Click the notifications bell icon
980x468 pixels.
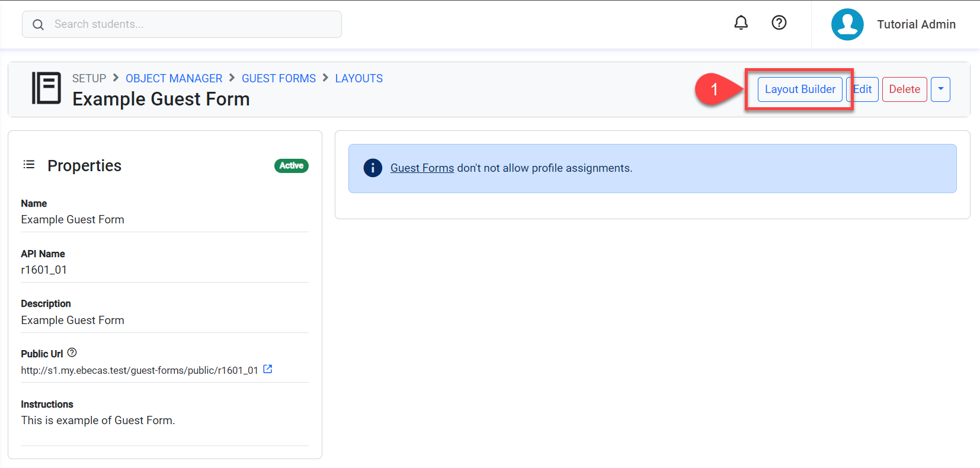click(x=741, y=23)
